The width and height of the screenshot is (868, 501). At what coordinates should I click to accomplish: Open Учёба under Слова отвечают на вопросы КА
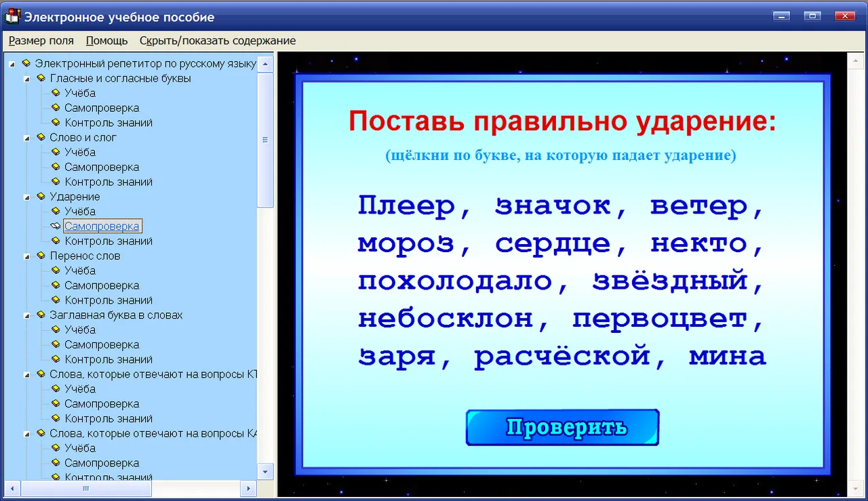pos(80,448)
